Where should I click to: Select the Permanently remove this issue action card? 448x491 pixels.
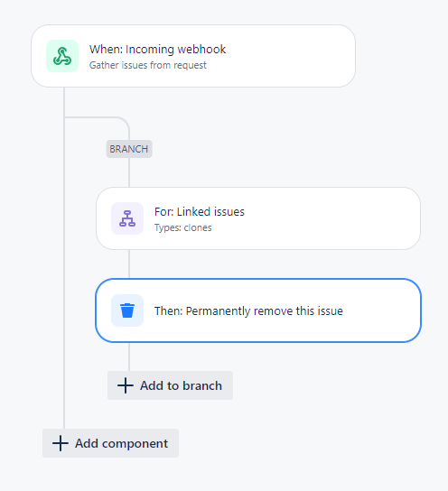(258, 310)
